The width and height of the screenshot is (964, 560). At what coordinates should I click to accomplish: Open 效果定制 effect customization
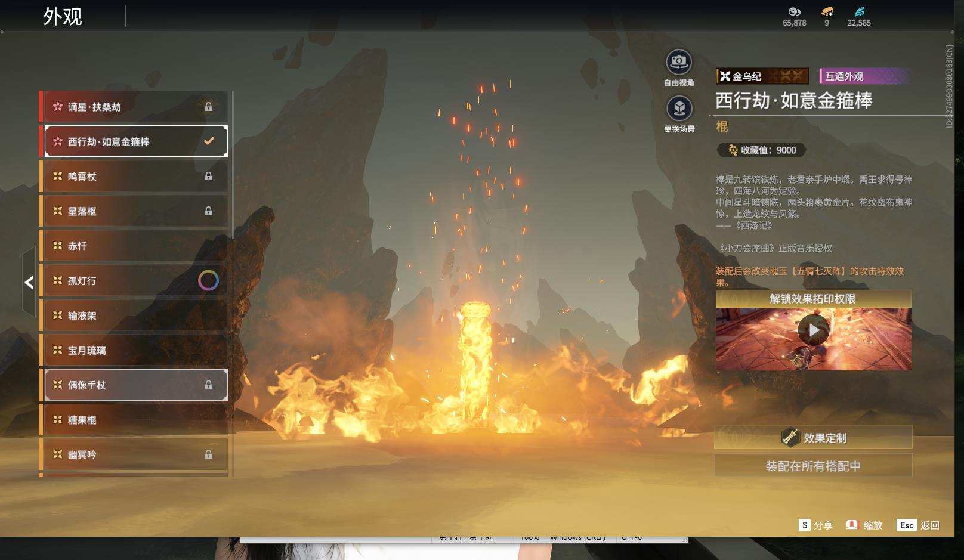pyautogui.click(x=813, y=438)
